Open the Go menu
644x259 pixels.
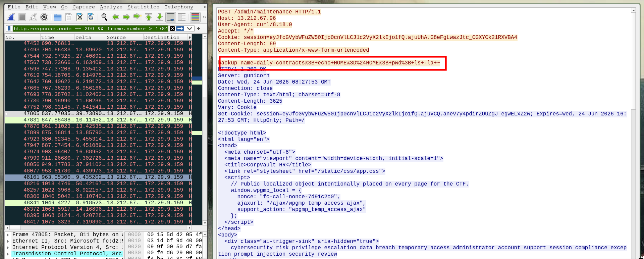(64, 7)
